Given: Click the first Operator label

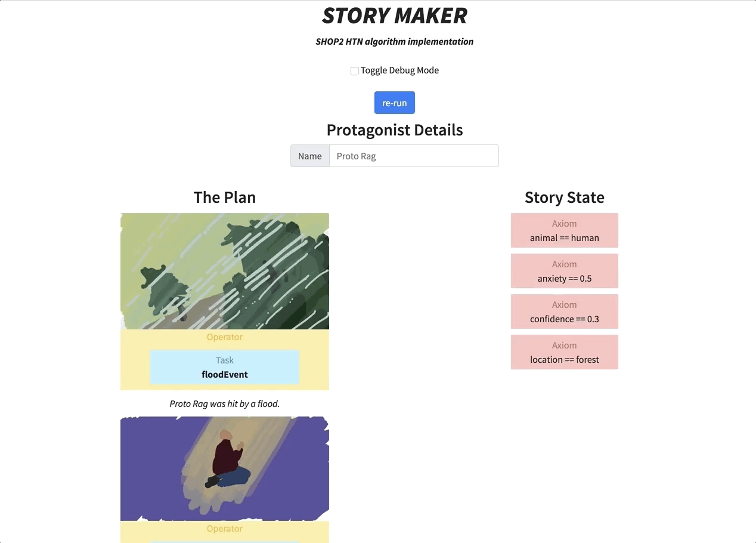Looking at the screenshot, I should pos(225,337).
